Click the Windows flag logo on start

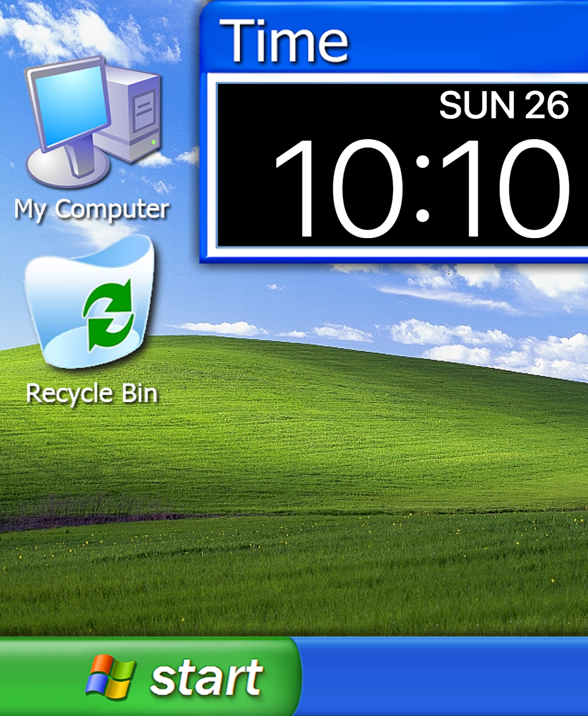[x=111, y=677]
